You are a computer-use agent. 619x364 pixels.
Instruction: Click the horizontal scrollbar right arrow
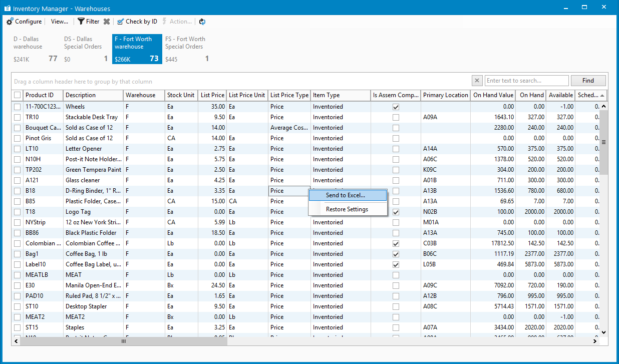(x=595, y=341)
